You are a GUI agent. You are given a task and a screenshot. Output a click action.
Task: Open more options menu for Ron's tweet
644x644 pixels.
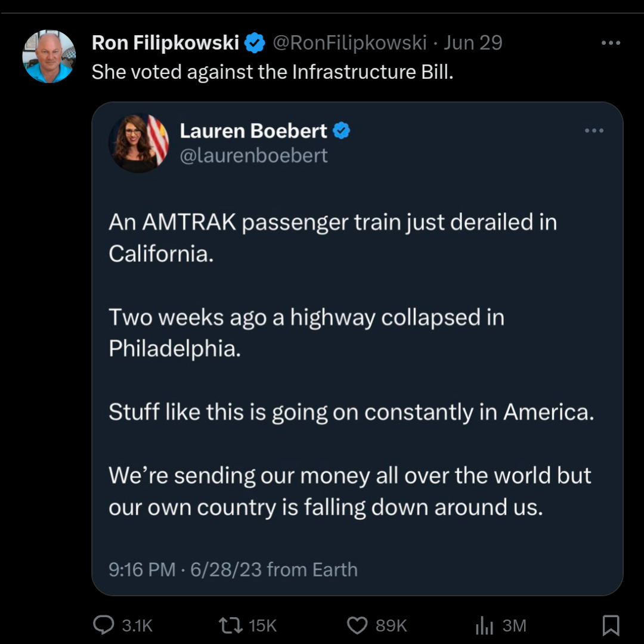[611, 43]
